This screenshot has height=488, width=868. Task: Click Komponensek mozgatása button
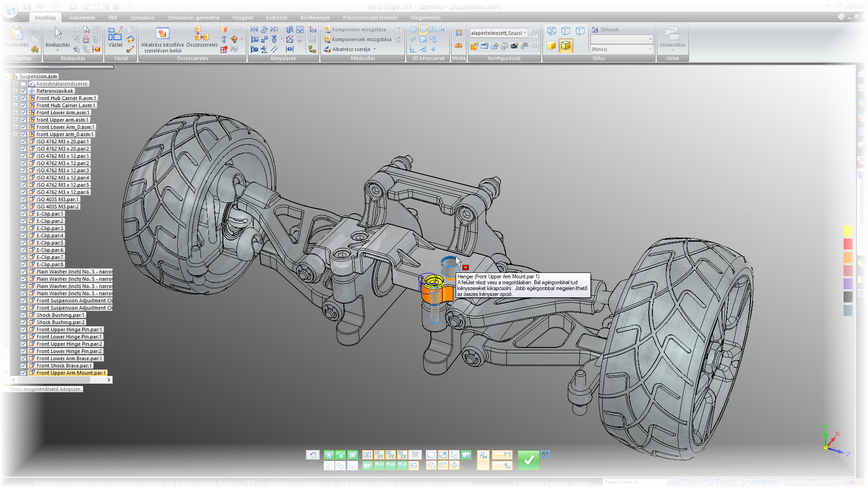click(x=358, y=39)
